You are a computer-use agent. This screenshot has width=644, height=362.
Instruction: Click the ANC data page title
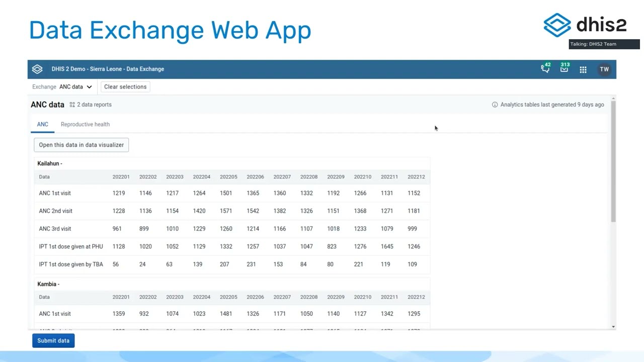pos(47,105)
